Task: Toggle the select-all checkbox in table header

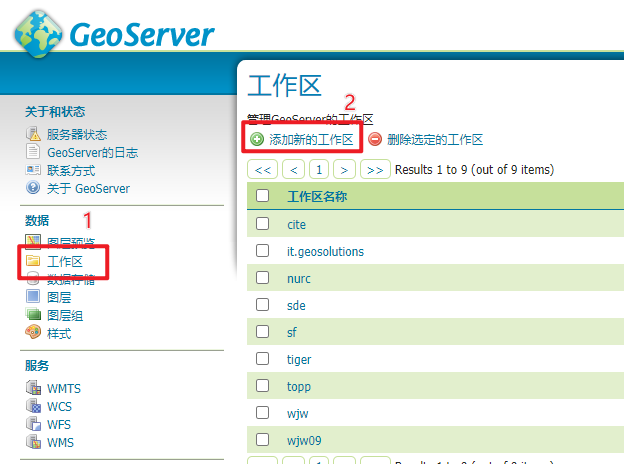Action: (262, 196)
